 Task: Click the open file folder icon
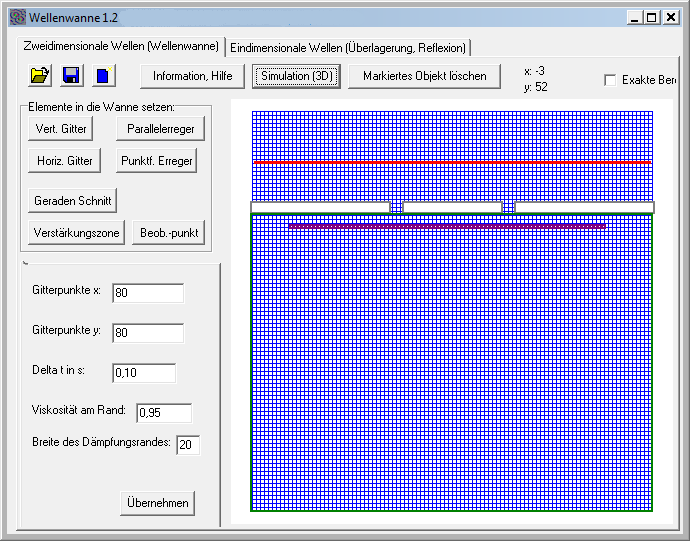(40, 75)
